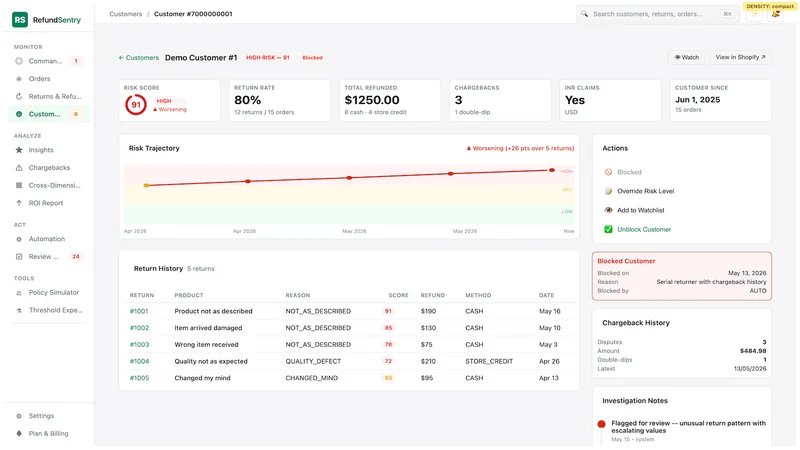Click the red 24 badge beside Review
Viewport: 800px width, 450px height.
[x=76, y=257]
